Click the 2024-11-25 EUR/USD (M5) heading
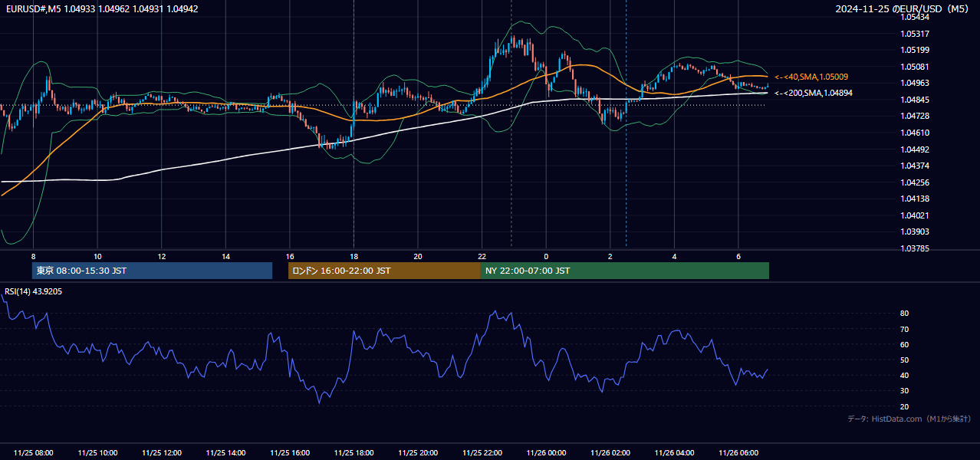The image size is (980, 460). click(903, 8)
